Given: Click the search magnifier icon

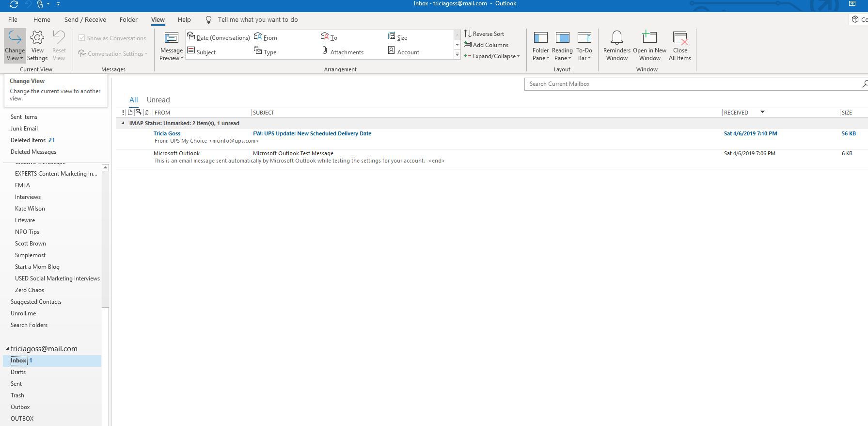Looking at the screenshot, I should (x=864, y=84).
